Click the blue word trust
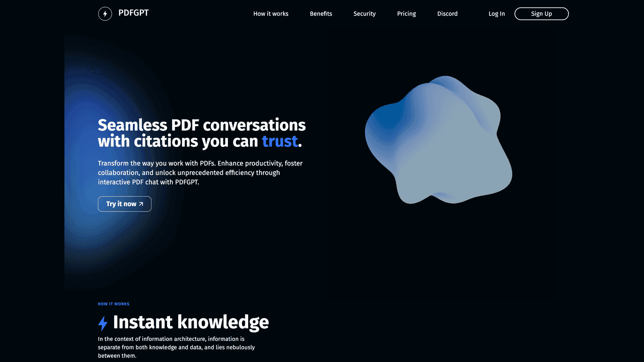This screenshot has height=362, width=644. tap(280, 141)
